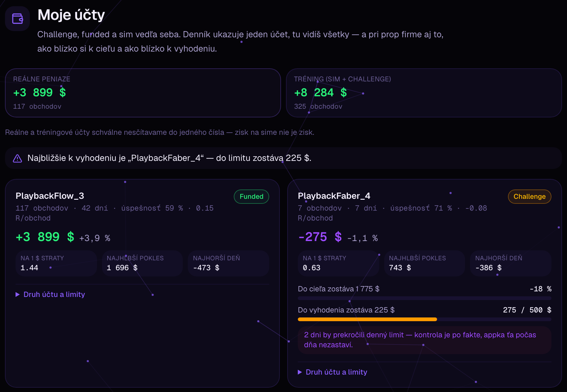The image size is (567, 392).
Task: Expand Druh účtu a limity for PlaybackFlow_3
Action: [50, 294]
